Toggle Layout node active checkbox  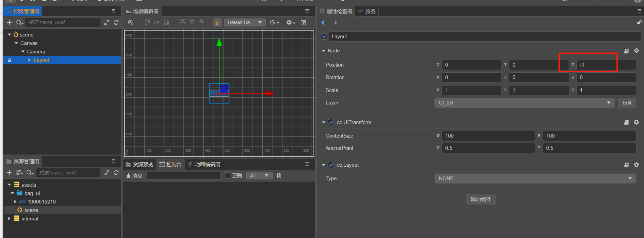tap(324, 37)
